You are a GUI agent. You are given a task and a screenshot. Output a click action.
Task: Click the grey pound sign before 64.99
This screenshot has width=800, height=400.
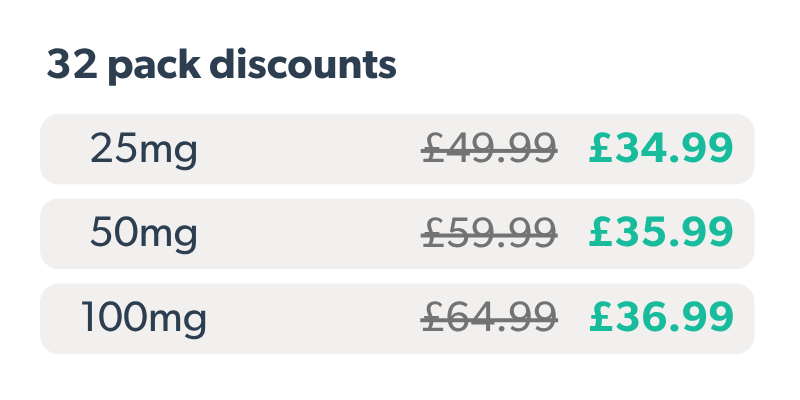432,319
